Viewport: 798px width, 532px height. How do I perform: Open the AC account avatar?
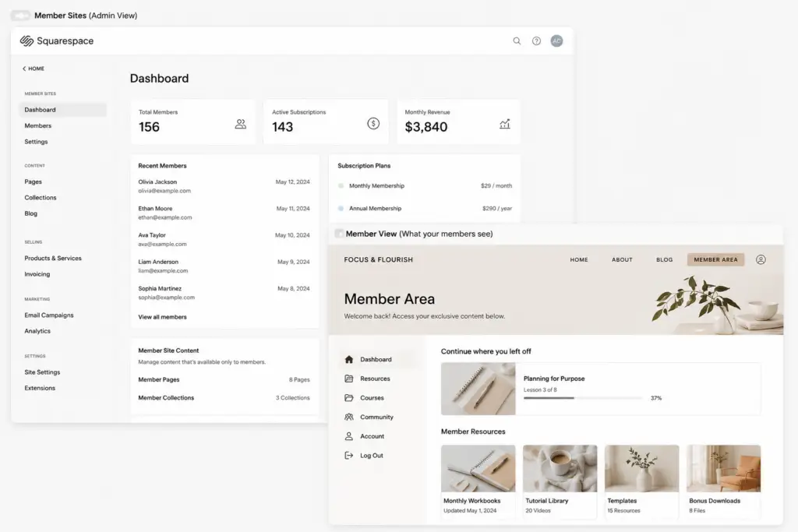[556, 41]
